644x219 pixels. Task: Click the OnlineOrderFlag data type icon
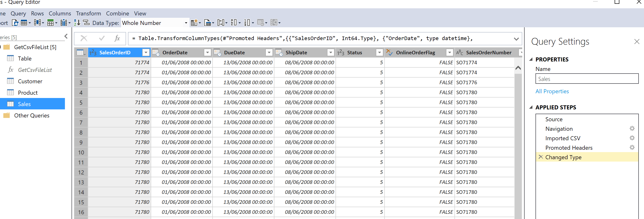pyautogui.click(x=389, y=53)
